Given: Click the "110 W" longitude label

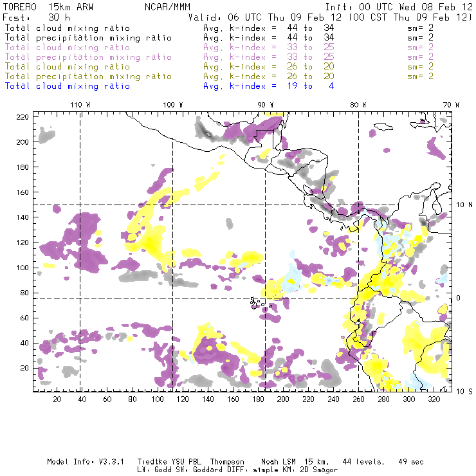Looking at the screenshot, I should [80, 105].
